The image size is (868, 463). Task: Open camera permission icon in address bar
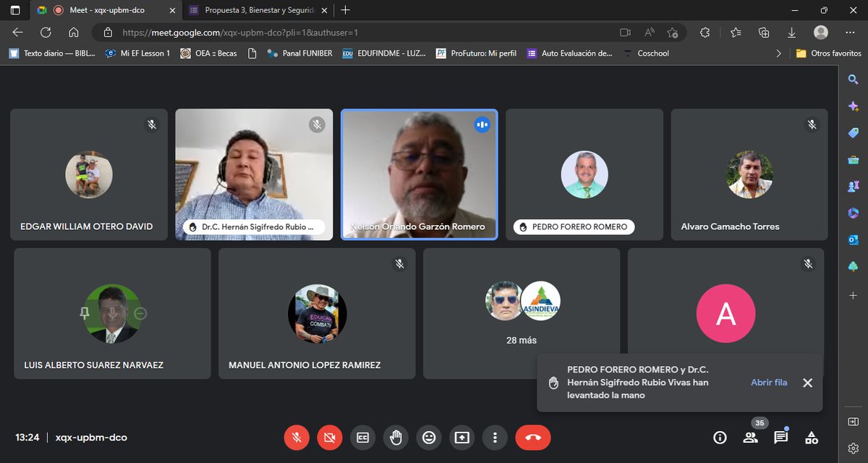tap(626, 33)
